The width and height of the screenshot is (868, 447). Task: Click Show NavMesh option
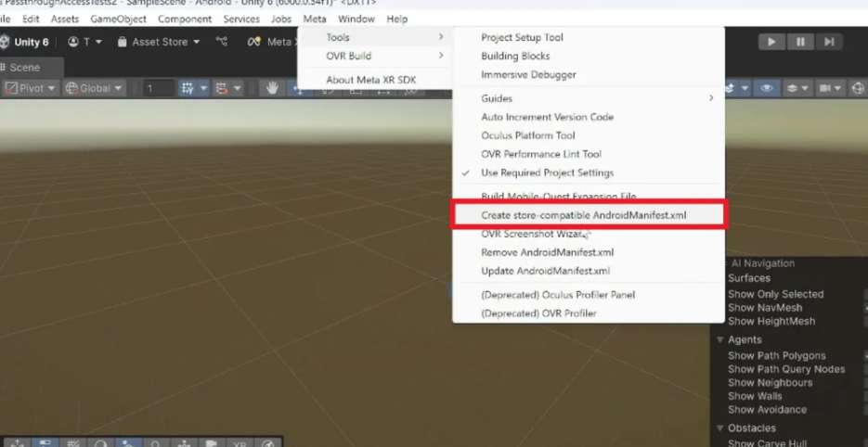(x=764, y=308)
